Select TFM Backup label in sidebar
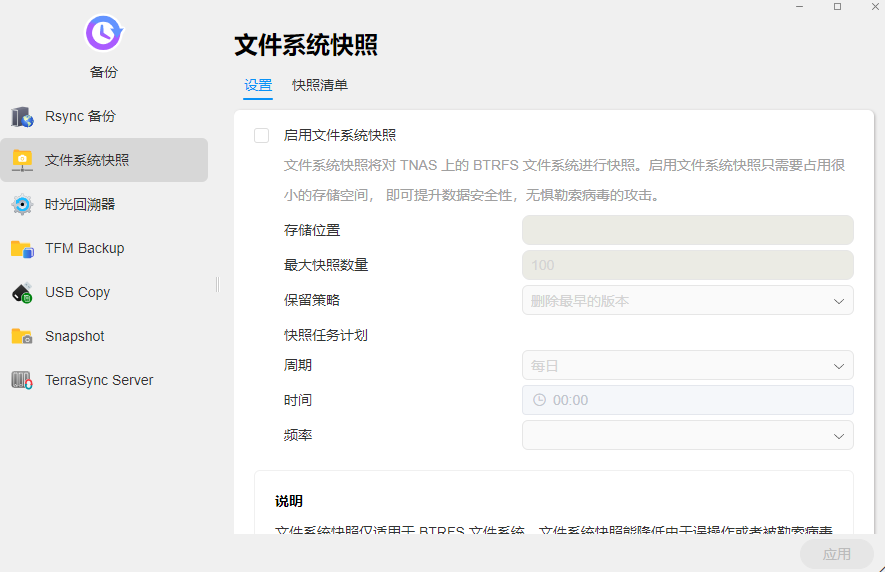Viewport: 885px width, 572px height. tap(85, 248)
